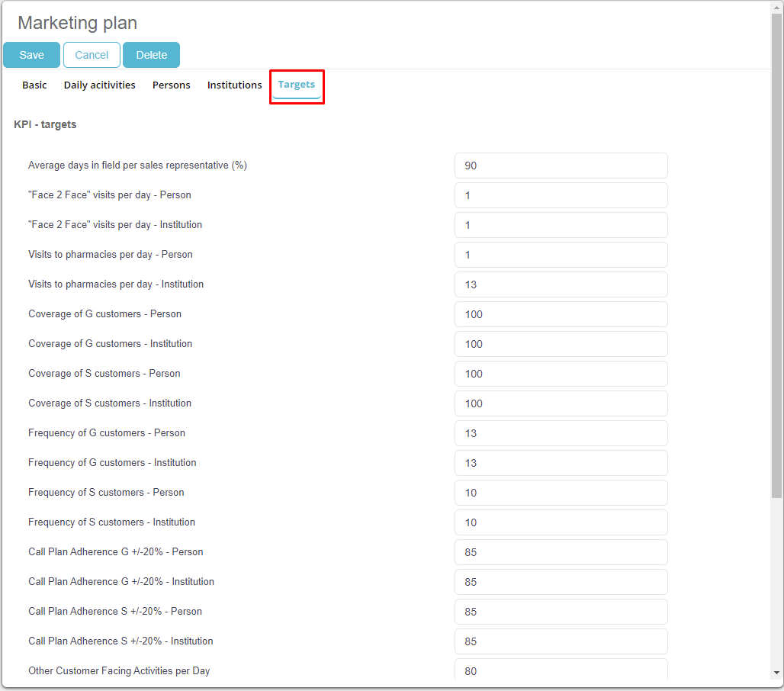Edit Call Plan Adherence G Person field
Screen dimensions: 784x691
coord(561,552)
